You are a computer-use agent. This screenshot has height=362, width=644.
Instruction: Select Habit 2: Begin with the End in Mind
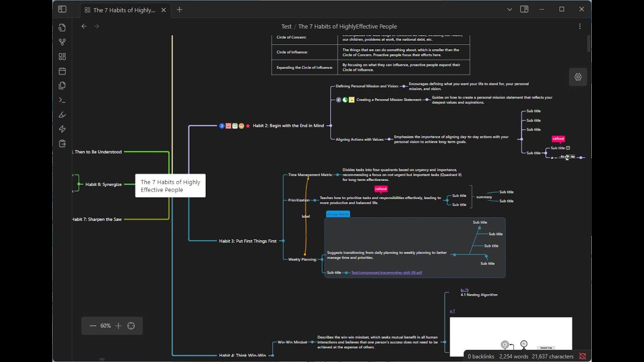[x=288, y=126]
